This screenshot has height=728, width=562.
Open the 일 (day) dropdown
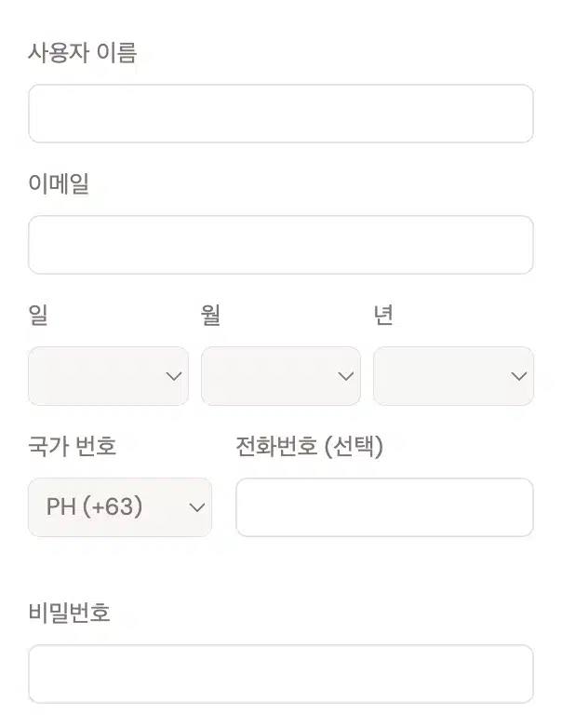(109, 376)
